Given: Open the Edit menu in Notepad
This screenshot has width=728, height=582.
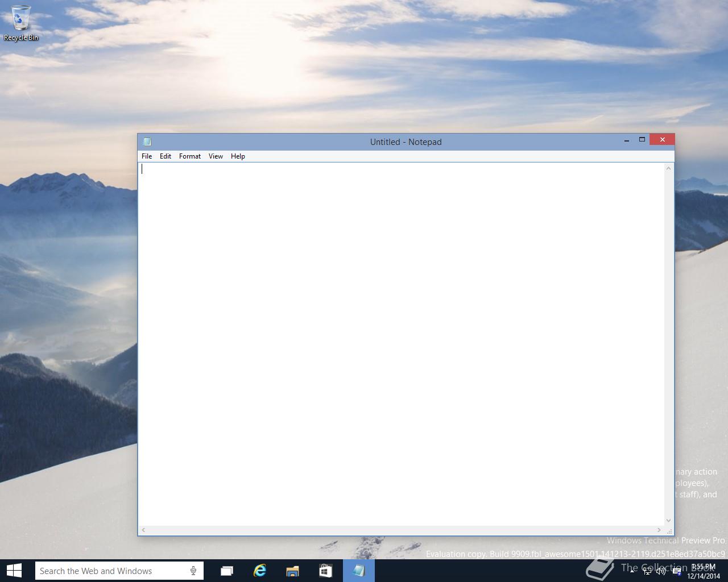Looking at the screenshot, I should (166, 156).
